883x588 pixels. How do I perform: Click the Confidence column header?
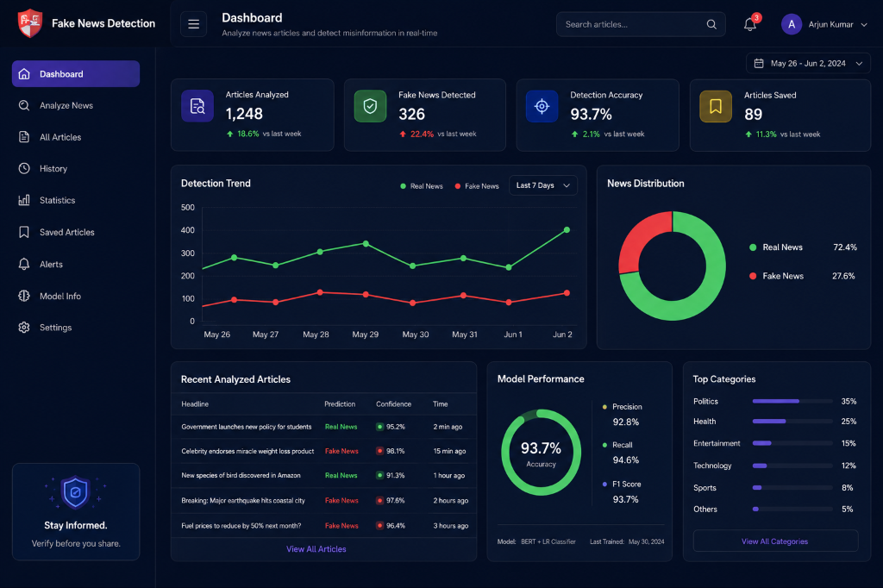[393, 403]
